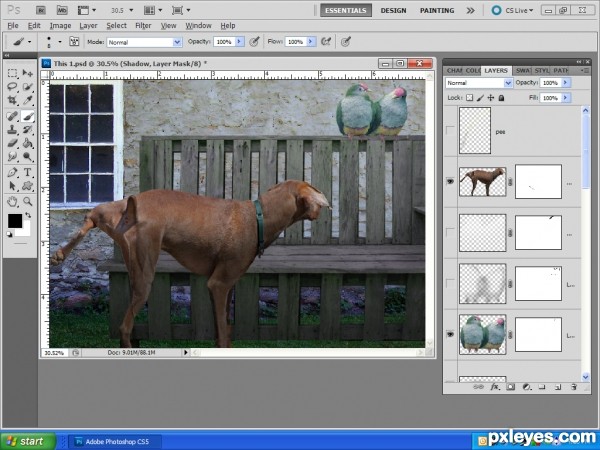This screenshot has width=600, height=450.
Task: Select the Custom Shape tool
Action: tap(28, 186)
